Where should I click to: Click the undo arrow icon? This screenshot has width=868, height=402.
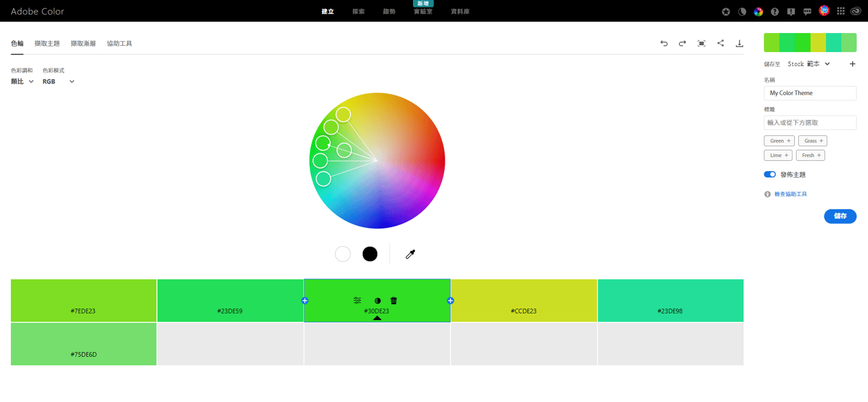[x=664, y=43]
